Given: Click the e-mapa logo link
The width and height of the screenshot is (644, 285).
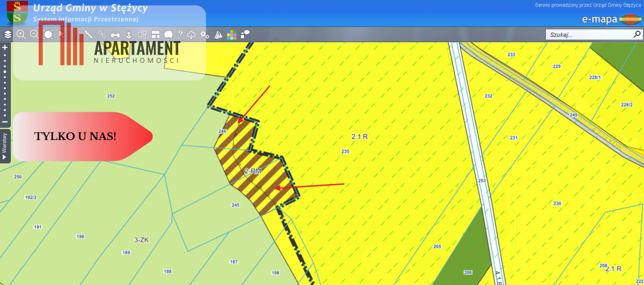Looking at the screenshot, I should click(599, 20).
